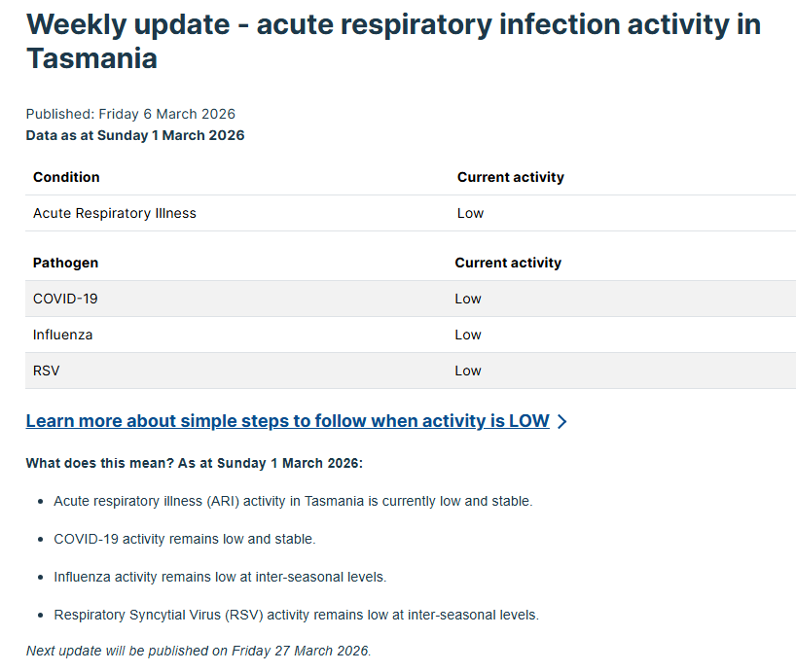
Task: Click the page title about Tasmania respiratory activity
Action: click(x=393, y=41)
